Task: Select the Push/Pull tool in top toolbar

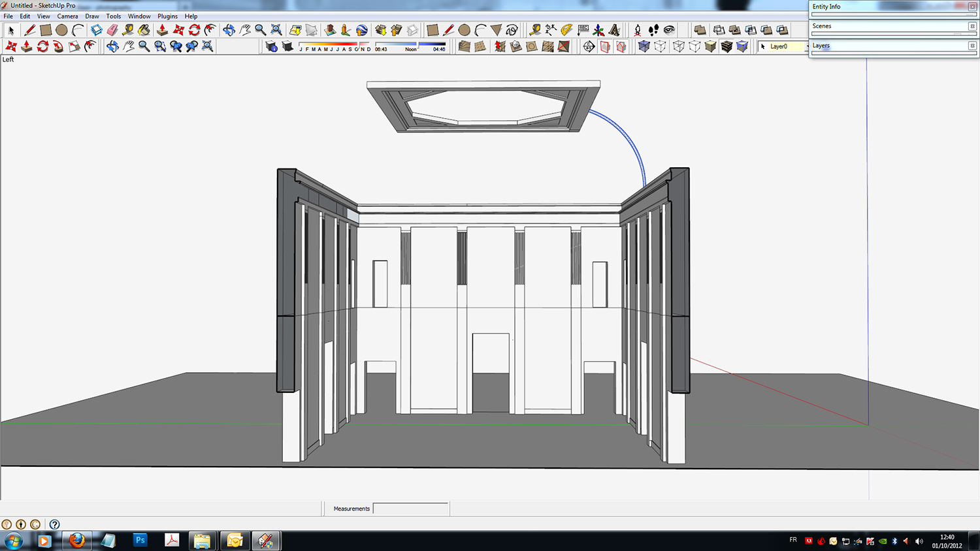Action: [162, 30]
